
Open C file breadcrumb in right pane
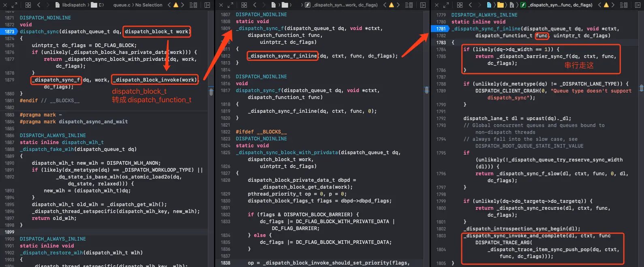512,5
